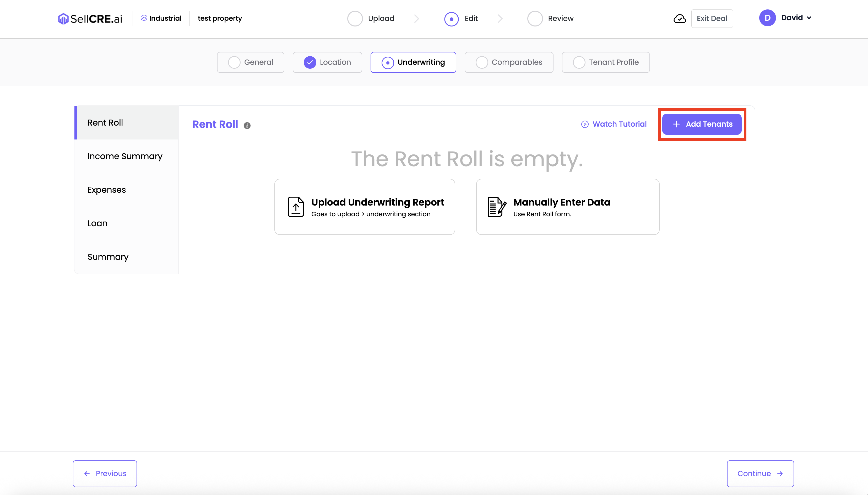
Task: Open Income Summary in sidebar
Action: click(x=125, y=156)
